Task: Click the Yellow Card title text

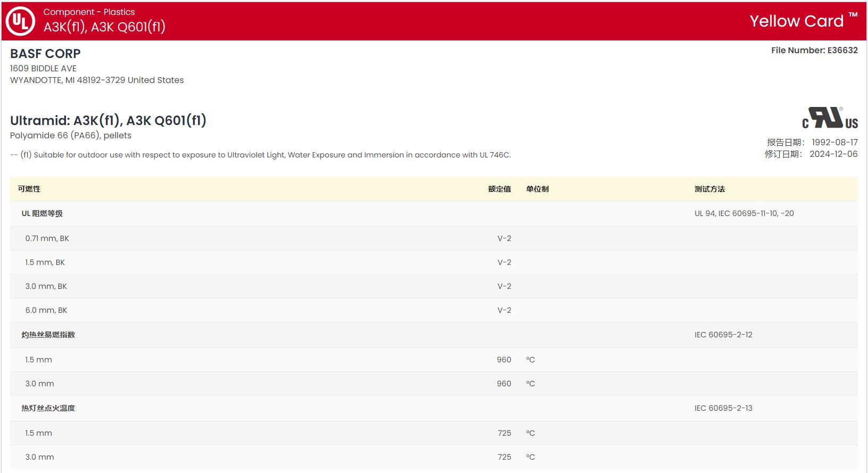Action: [797, 21]
